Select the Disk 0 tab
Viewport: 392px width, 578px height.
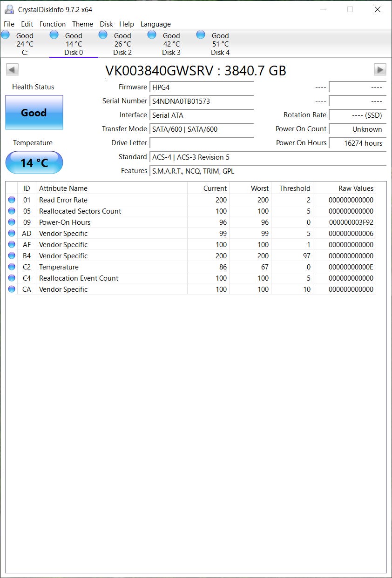tap(74, 44)
